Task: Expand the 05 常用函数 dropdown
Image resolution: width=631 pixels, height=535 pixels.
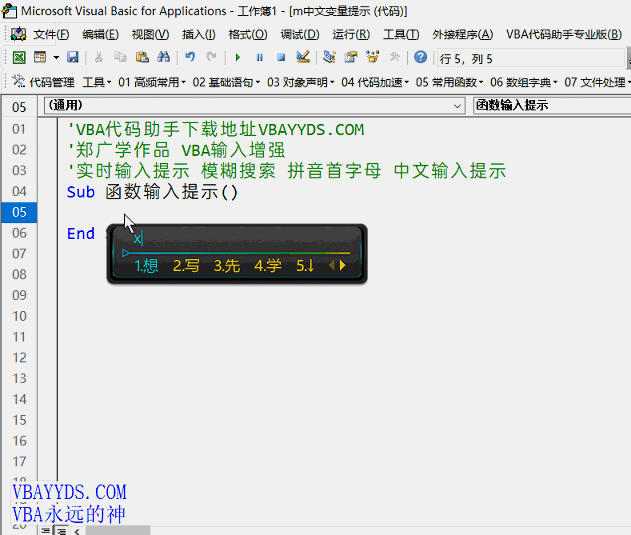Action: tap(449, 82)
